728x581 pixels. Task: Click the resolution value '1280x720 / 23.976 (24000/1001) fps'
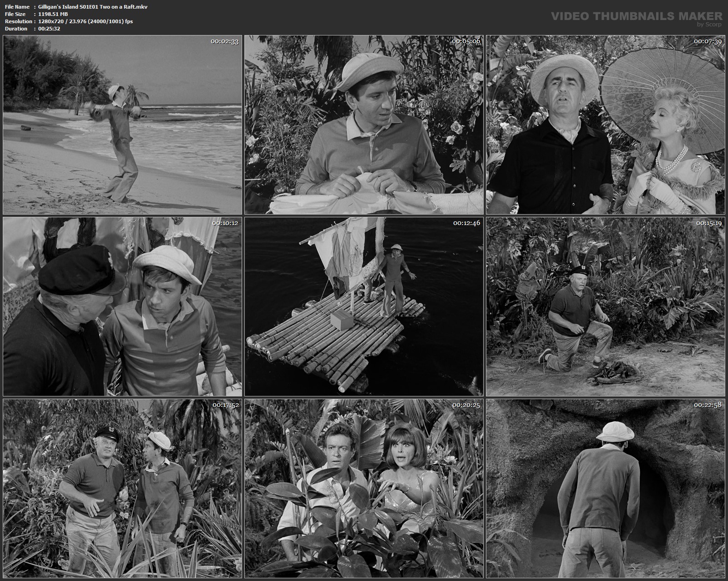click(86, 21)
